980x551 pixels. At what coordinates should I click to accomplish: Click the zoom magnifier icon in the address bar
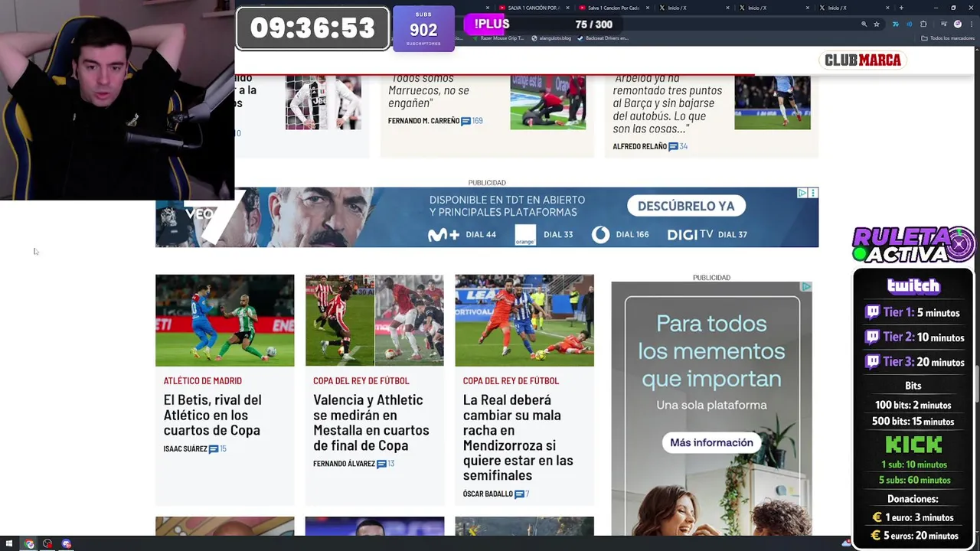click(864, 24)
